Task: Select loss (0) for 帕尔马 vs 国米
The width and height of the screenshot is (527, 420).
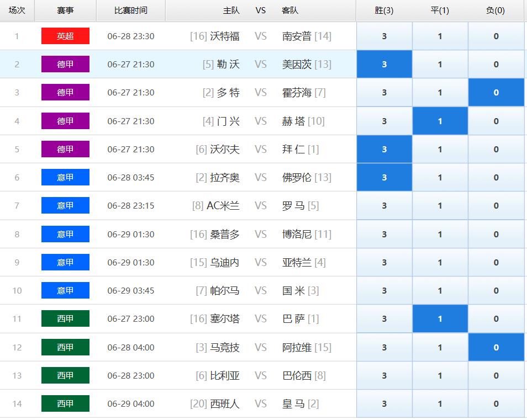Action: click(x=496, y=290)
